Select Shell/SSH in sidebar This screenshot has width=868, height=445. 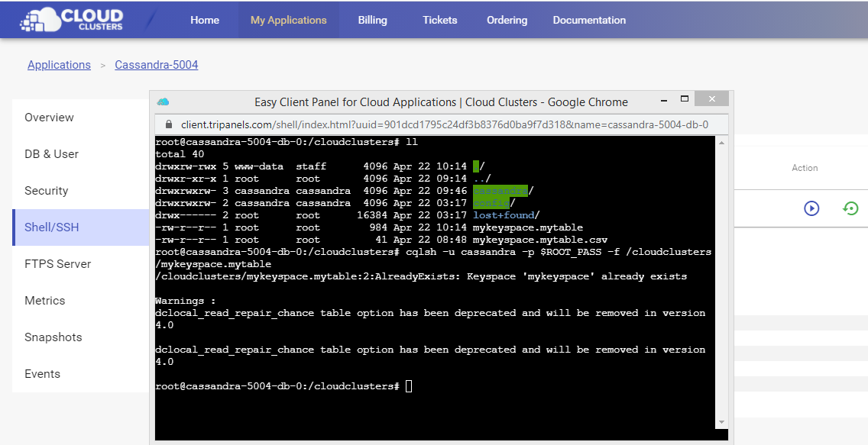(x=81, y=227)
